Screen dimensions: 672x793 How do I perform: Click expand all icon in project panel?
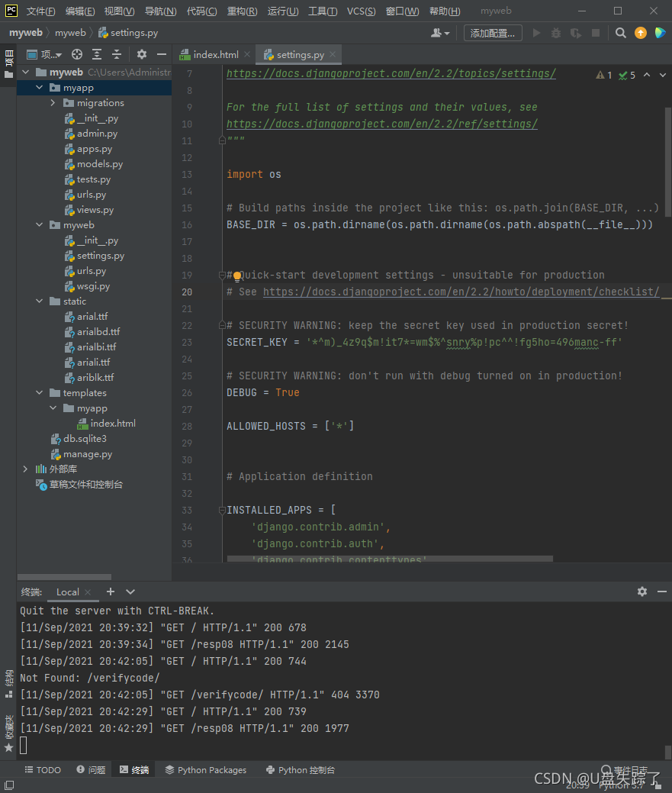tap(97, 54)
